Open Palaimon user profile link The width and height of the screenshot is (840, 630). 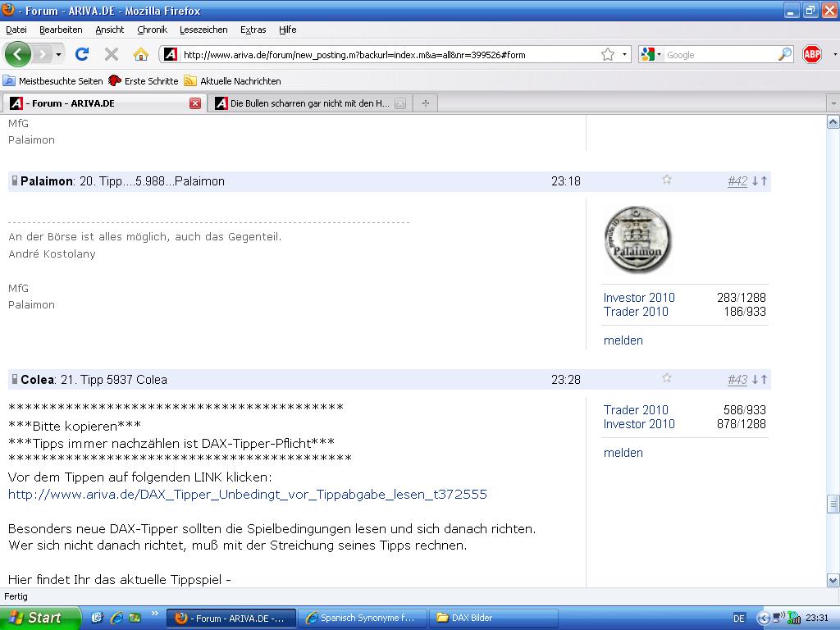[47, 181]
